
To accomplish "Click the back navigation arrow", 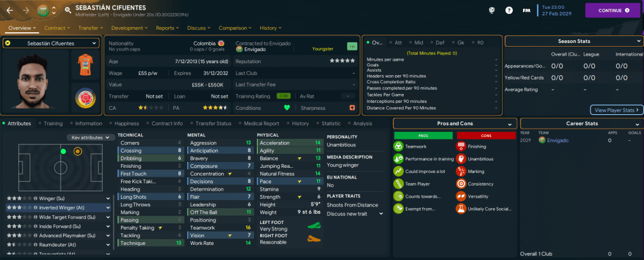I will 9,11.
